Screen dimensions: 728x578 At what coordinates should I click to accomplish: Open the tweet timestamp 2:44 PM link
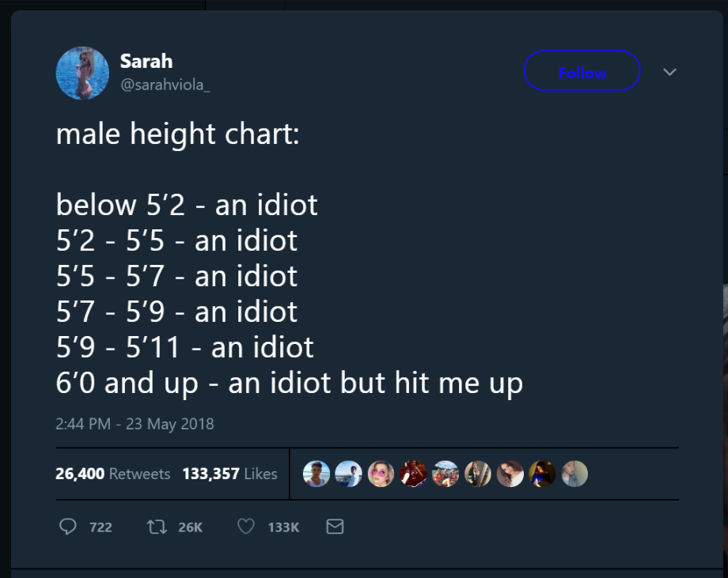tap(133, 424)
